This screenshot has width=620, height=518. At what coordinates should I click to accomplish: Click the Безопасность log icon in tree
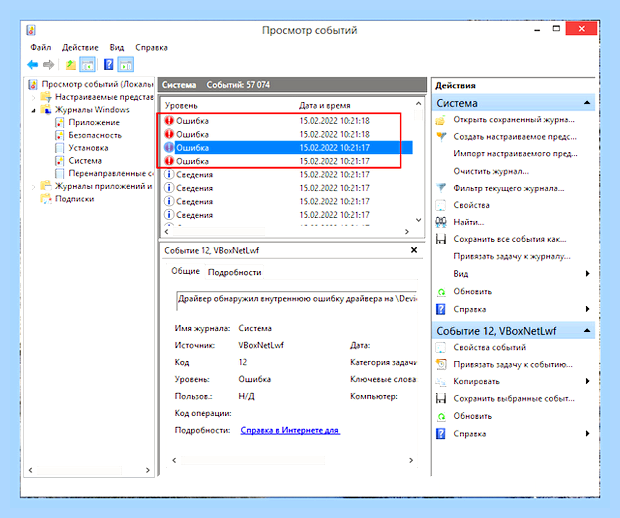click(59, 135)
